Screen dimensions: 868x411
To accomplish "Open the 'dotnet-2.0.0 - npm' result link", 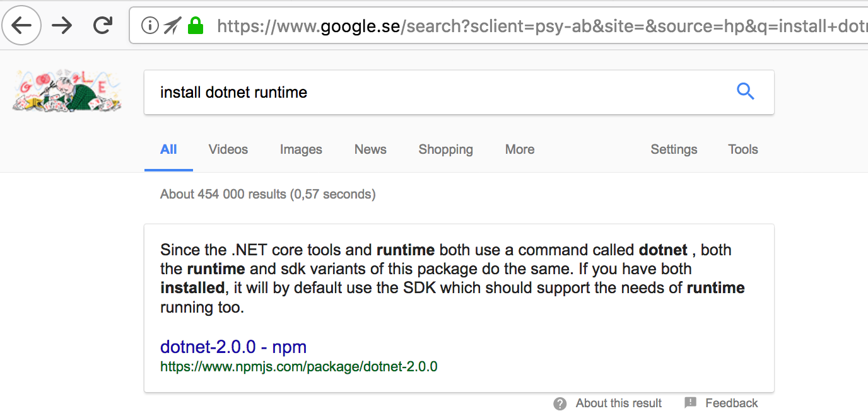I will [233, 347].
